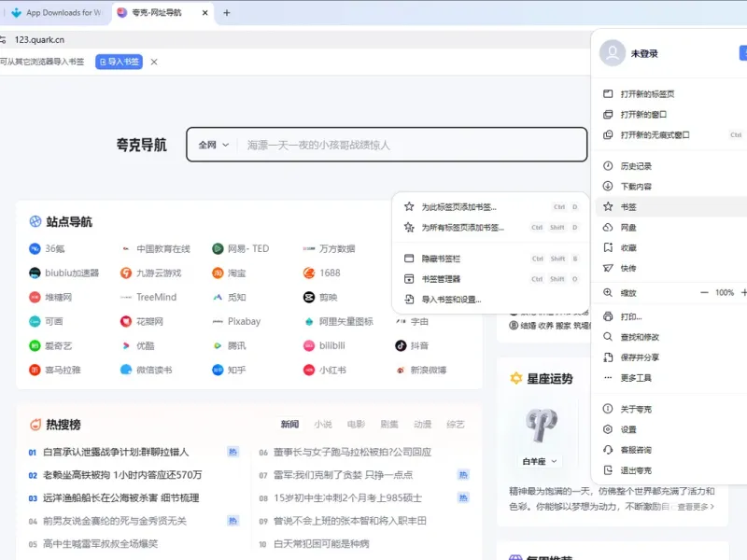The height and width of the screenshot is (560, 747).
Task: Open the TreeMind site link
Action: coord(156,297)
